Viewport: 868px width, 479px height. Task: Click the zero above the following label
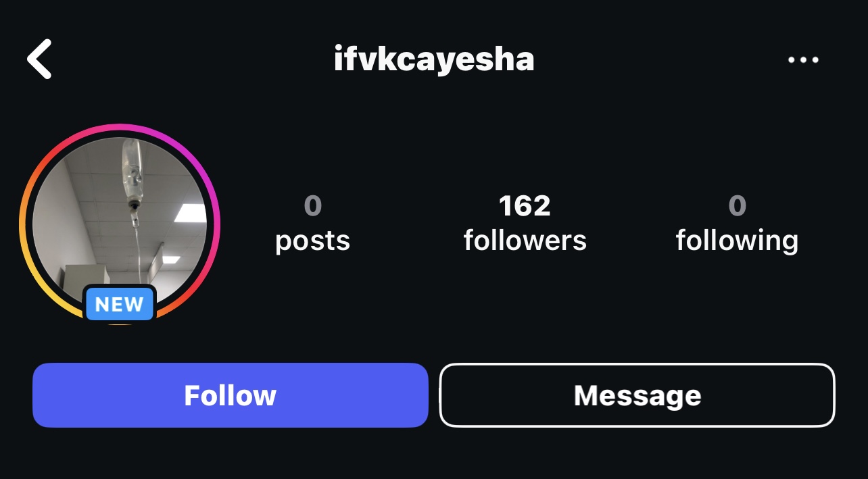[x=738, y=205]
